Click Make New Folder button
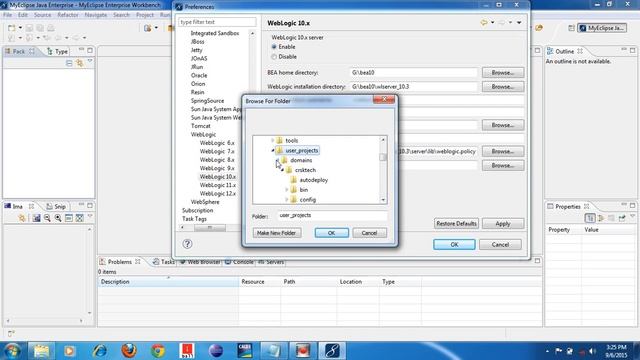 (277, 233)
